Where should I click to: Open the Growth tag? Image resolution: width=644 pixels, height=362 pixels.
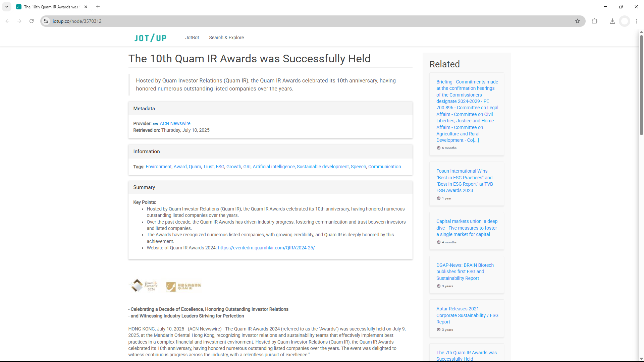[234, 167]
